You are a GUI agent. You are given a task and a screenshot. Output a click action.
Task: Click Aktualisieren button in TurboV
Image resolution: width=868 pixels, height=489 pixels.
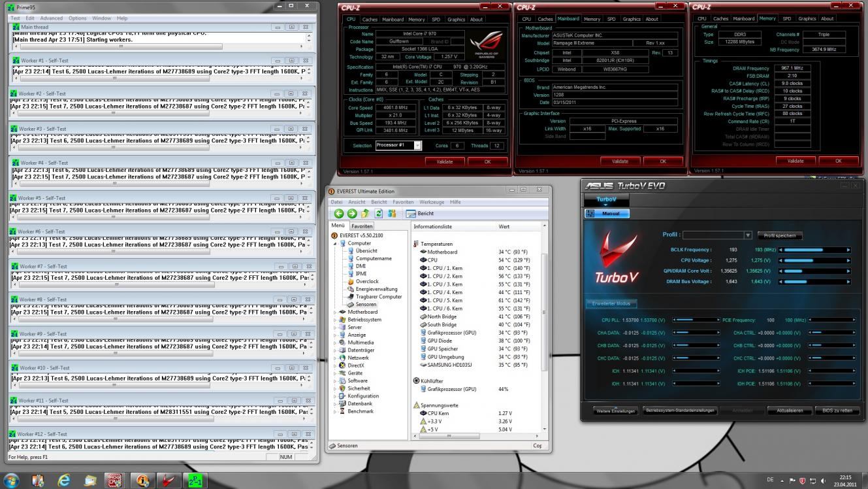[x=790, y=411]
